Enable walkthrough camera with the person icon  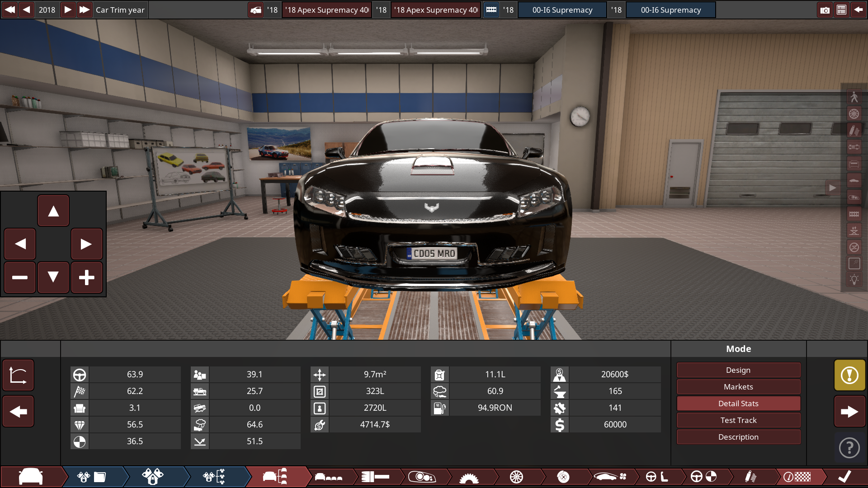pyautogui.click(x=854, y=97)
